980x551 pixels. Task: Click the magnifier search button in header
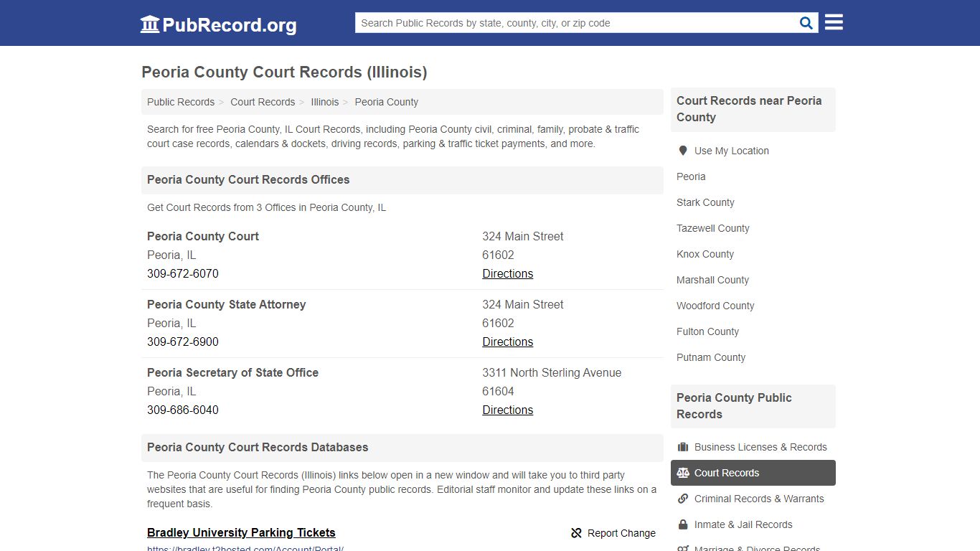pos(806,23)
